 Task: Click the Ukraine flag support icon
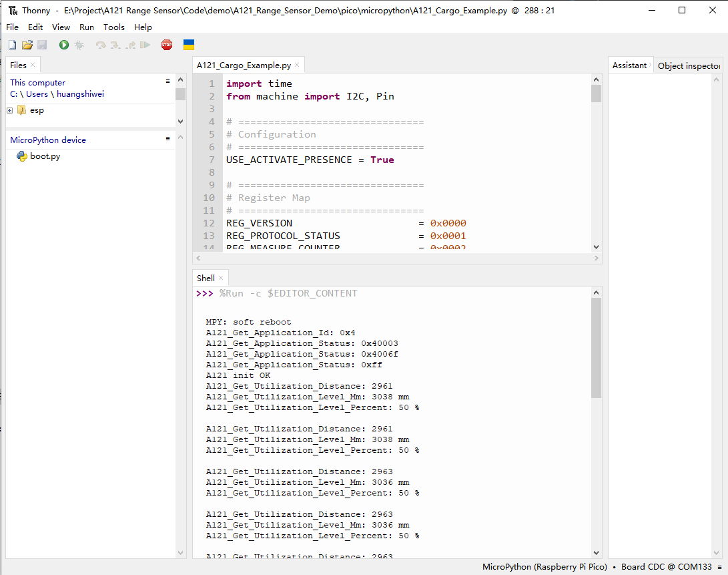tap(188, 45)
